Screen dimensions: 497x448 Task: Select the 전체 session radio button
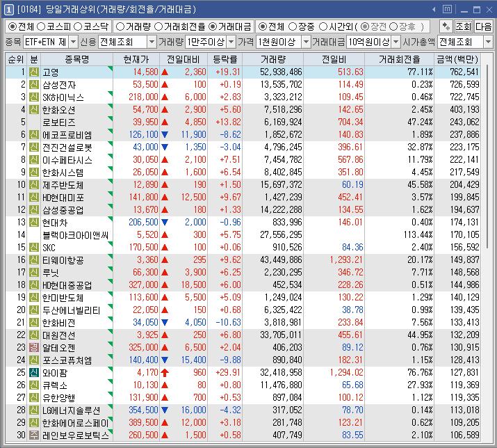[x=263, y=26]
